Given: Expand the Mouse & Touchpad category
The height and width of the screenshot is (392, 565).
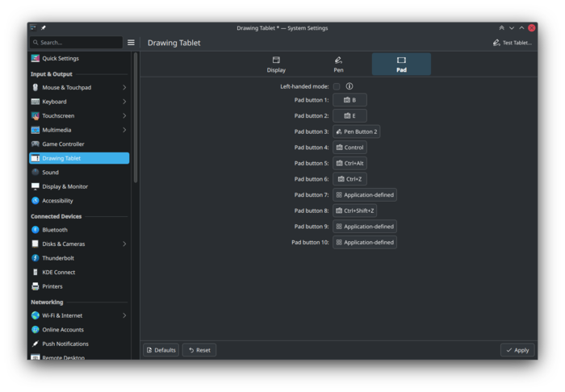Looking at the screenshot, I should coord(124,87).
